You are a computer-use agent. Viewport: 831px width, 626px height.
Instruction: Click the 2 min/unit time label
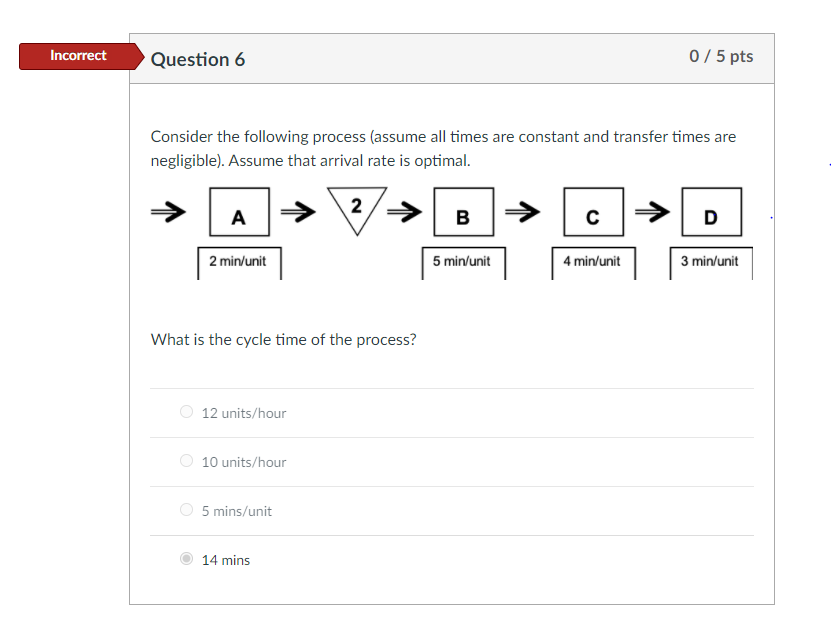point(239,262)
